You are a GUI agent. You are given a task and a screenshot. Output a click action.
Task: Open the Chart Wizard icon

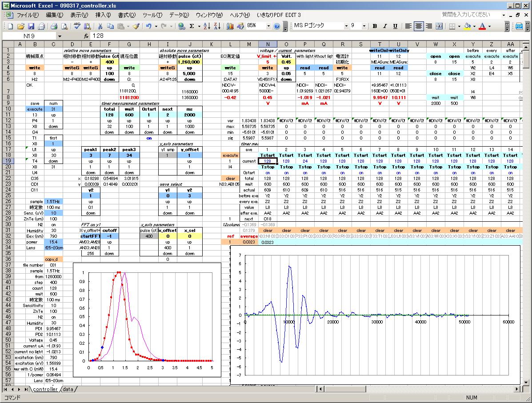(x=230, y=26)
